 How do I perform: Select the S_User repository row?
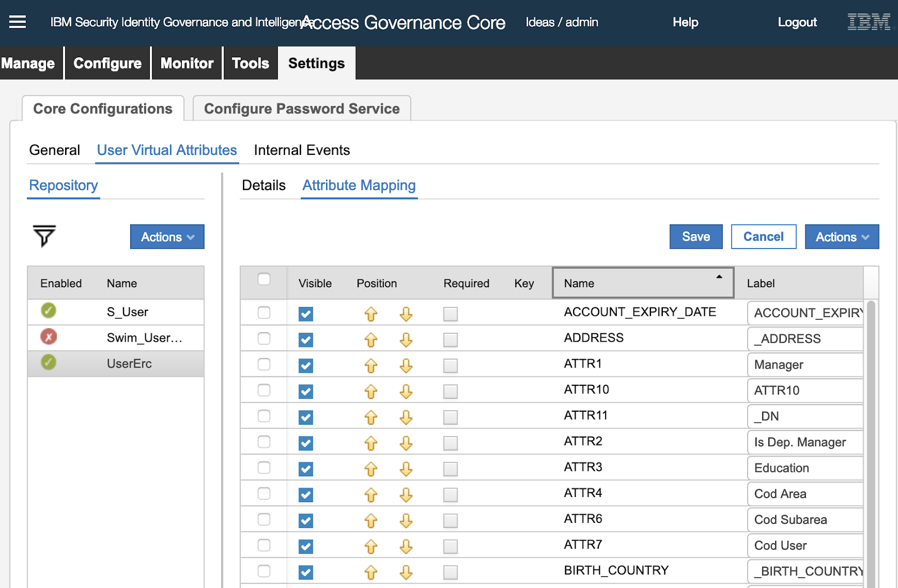click(x=116, y=312)
